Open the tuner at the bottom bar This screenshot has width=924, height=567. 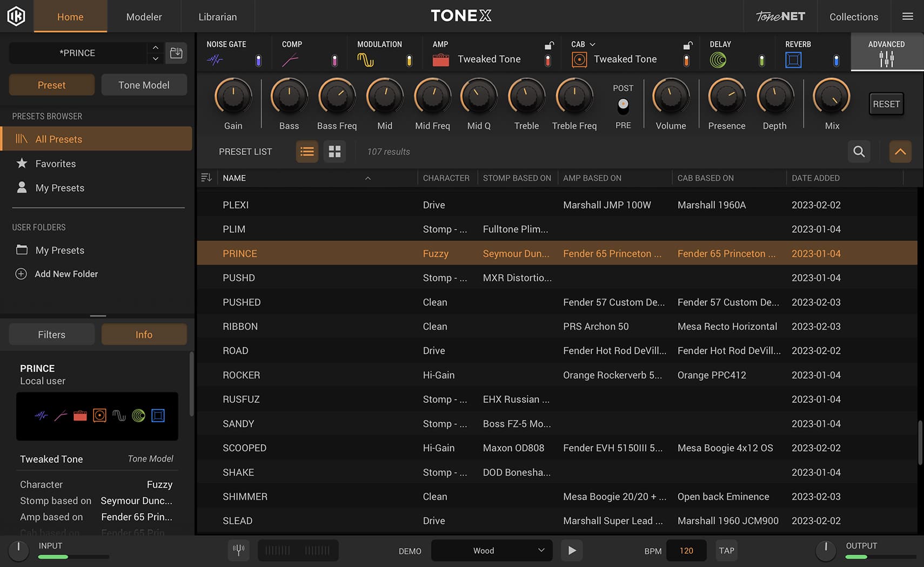click(x=238, y=550)
